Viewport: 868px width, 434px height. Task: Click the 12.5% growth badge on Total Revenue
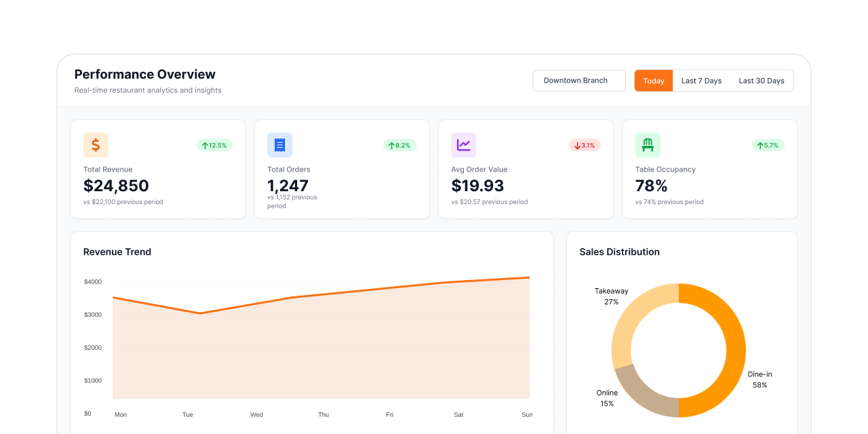[215, 144]
